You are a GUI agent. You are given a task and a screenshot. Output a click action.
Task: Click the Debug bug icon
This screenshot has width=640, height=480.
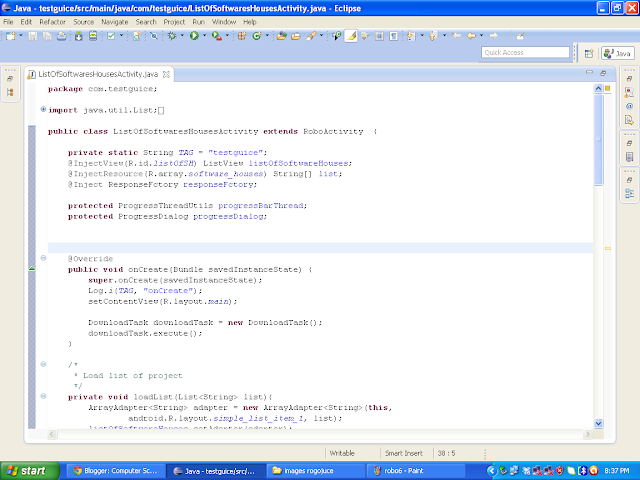click(172, 36)
